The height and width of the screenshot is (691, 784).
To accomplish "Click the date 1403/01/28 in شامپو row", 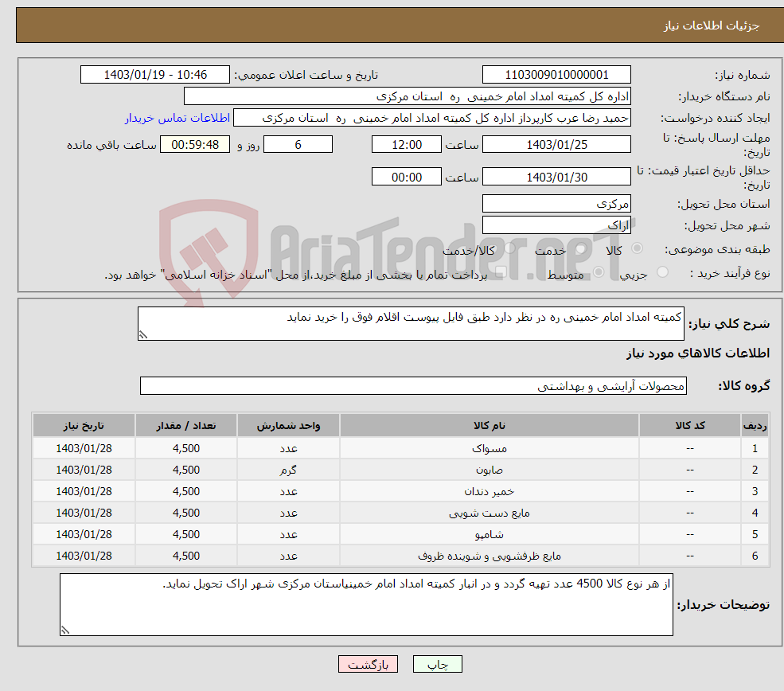I will click(x=84, y=534).
